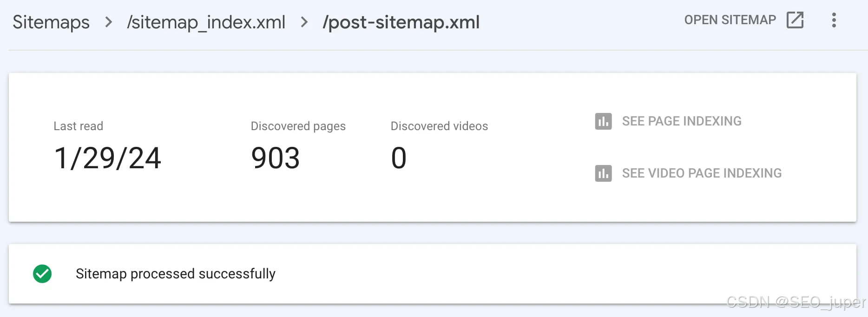Click the Discovered pages value 903

pyautogui.click(x=275, y=158)
